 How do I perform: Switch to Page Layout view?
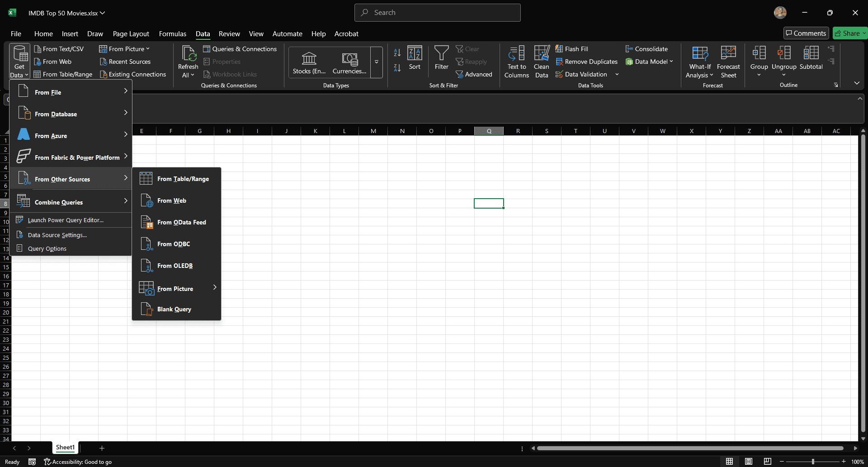(x=749, y=462)
